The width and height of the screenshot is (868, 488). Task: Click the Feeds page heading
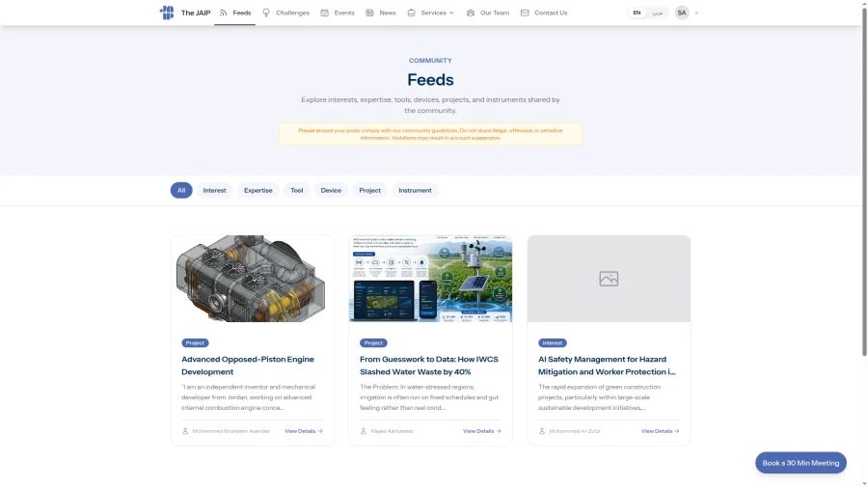pos(430,80)
